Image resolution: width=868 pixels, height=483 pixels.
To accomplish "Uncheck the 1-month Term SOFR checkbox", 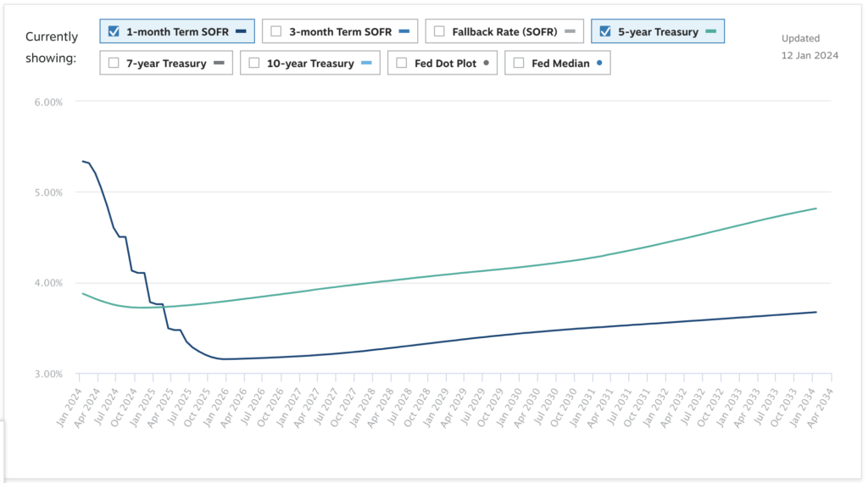I will pyautogui.click(x=114, y=32).
